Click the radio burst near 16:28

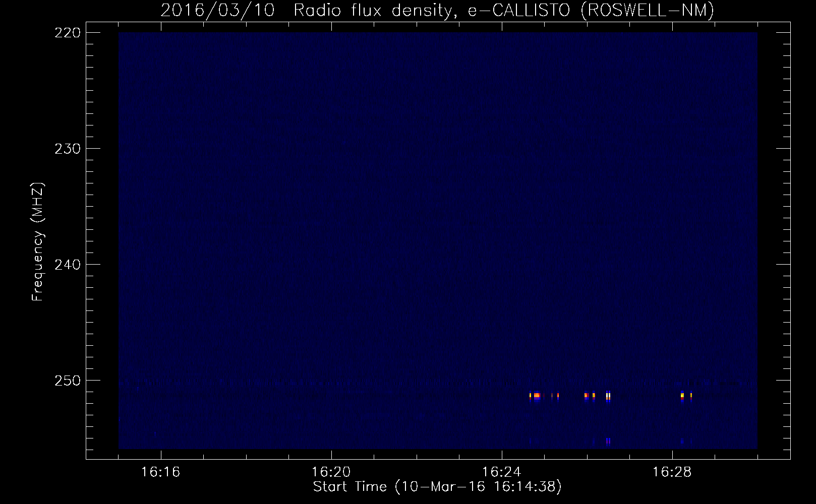pos(682,397)
